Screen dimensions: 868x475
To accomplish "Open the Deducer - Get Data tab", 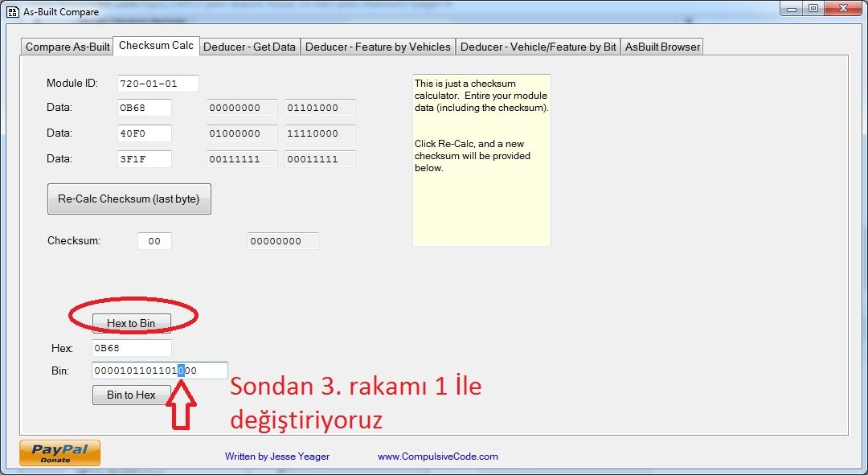I will point(249,47).
